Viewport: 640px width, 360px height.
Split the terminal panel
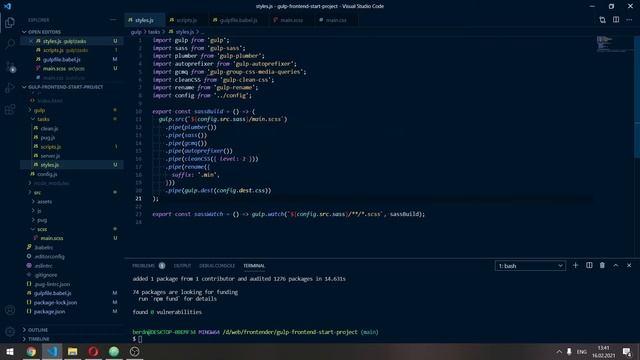pyautogui.click(x=589, y=265)
